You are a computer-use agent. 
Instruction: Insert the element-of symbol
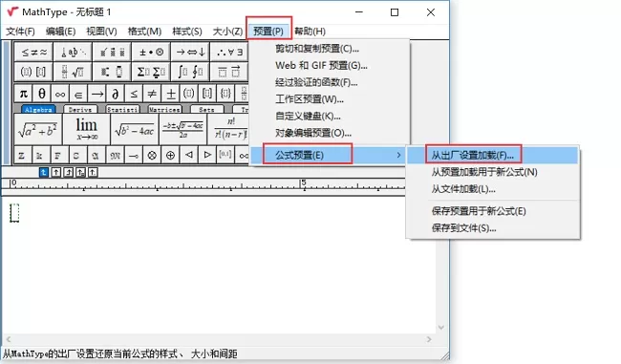pyautogui.click(x=78, y=94)
